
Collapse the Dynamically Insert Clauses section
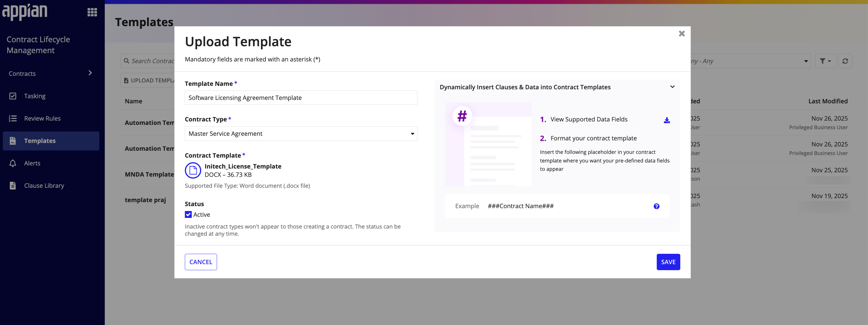tap(672, 87)
